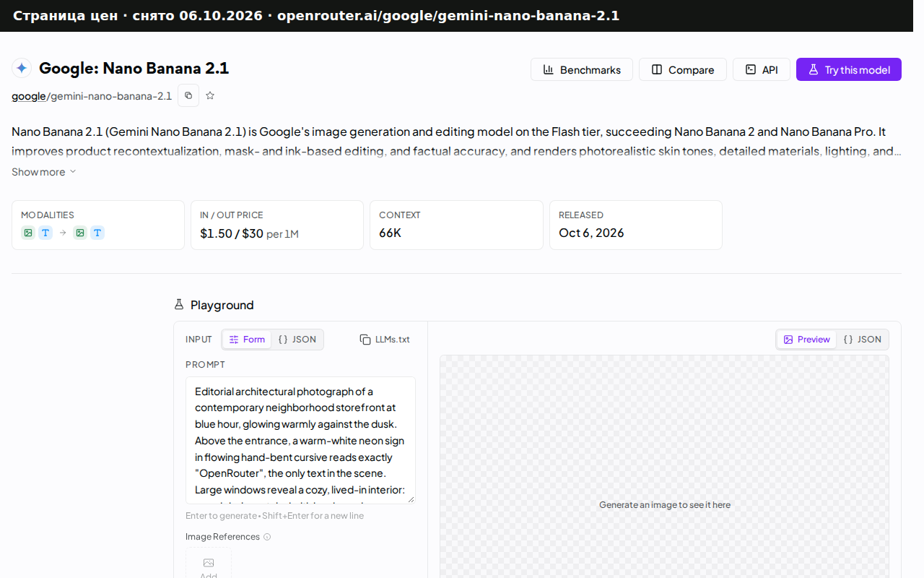924x578 pixels.
Task: Click the Enter to generate hint text
Action: [274, 516]
